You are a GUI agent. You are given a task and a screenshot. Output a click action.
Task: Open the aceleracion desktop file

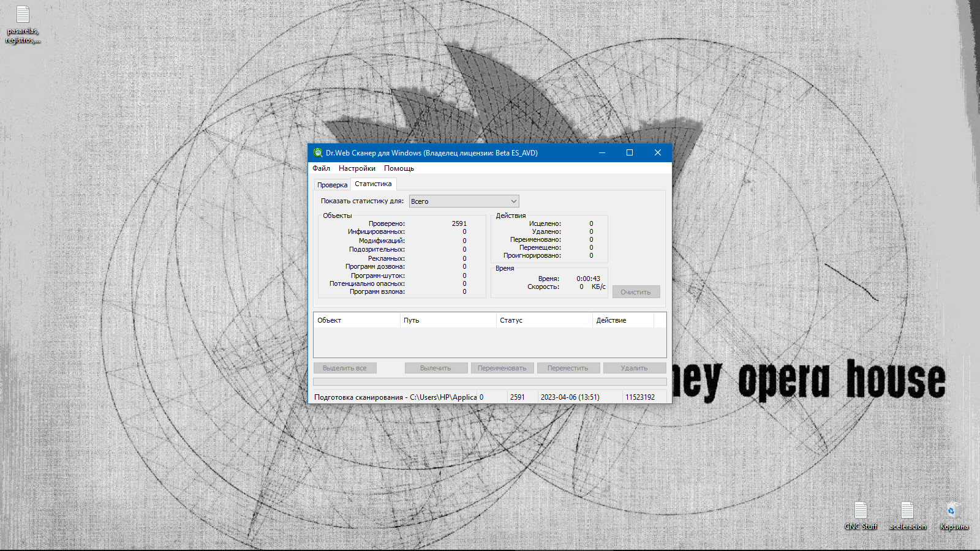pyautogui.click(x=907, y=515)
